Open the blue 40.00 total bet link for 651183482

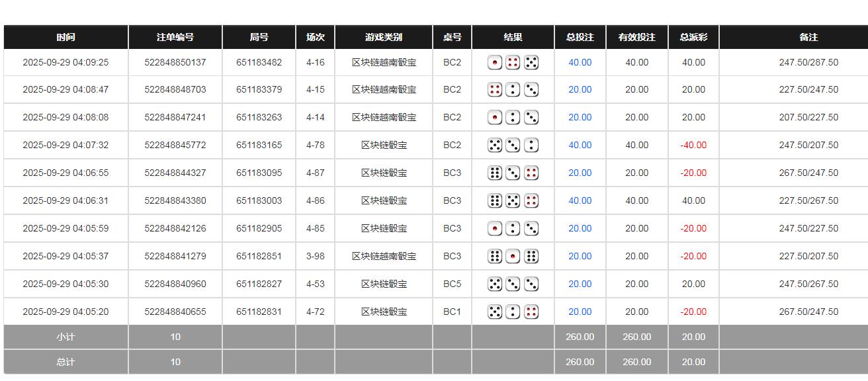pyautogui.click(x=580, y=62)
